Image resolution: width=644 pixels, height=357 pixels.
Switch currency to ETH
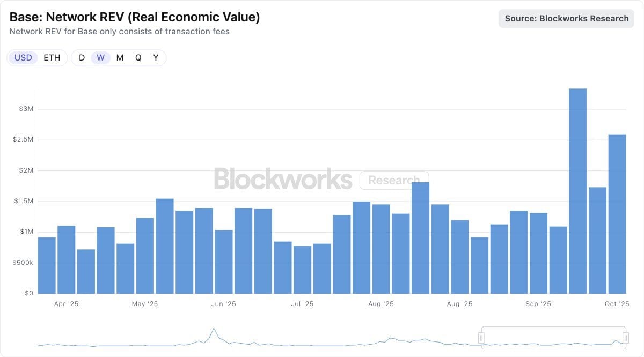point(52,58)
